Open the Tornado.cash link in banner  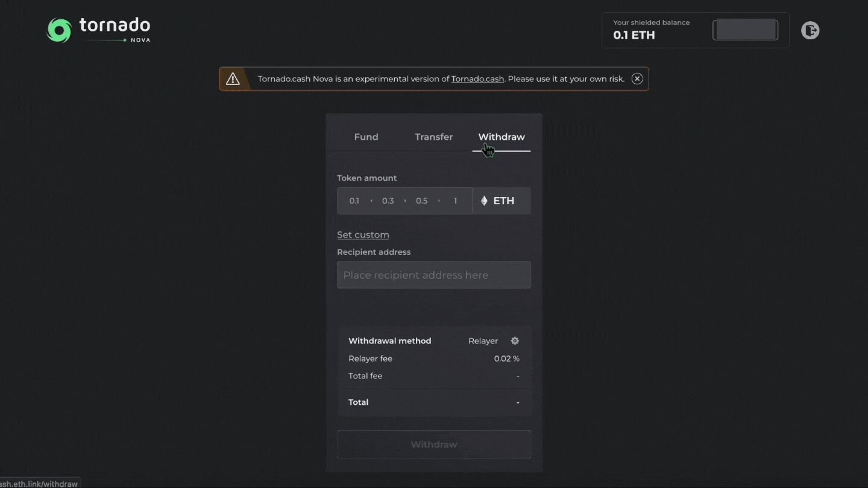pyautogui.click(x=477, y=79)
